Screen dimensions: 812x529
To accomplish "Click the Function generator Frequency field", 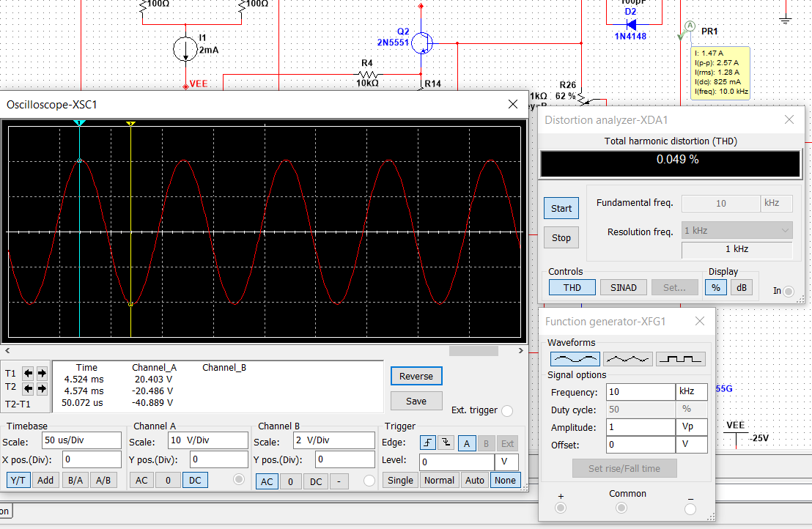I will 641,392.
